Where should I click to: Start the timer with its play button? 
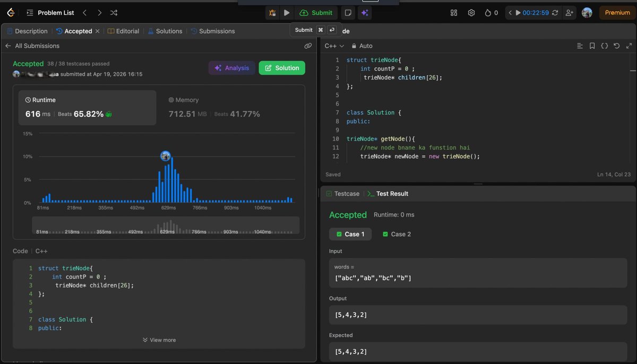518,13
